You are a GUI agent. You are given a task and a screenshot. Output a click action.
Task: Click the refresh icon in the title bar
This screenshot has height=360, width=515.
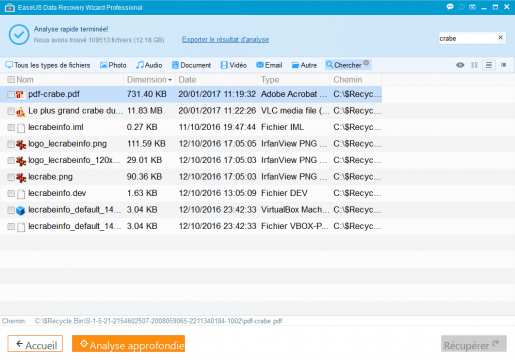(462, 7)
